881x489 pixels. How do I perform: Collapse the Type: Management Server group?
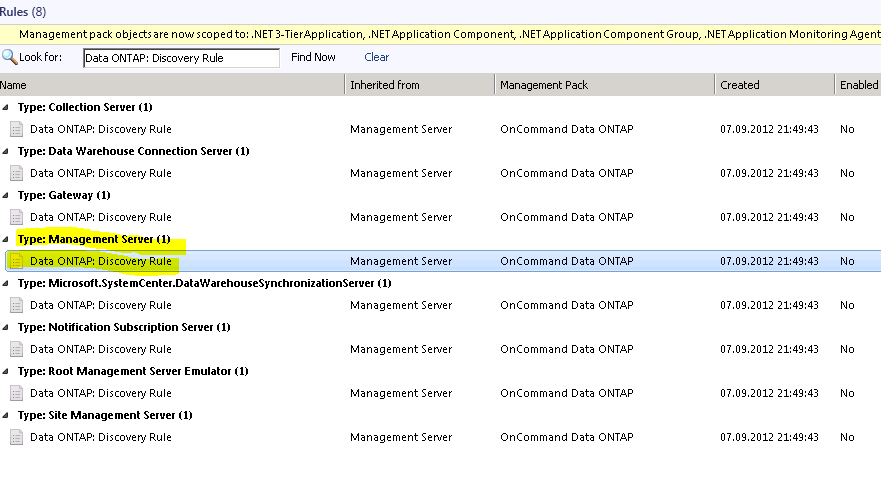pos(7,239)
